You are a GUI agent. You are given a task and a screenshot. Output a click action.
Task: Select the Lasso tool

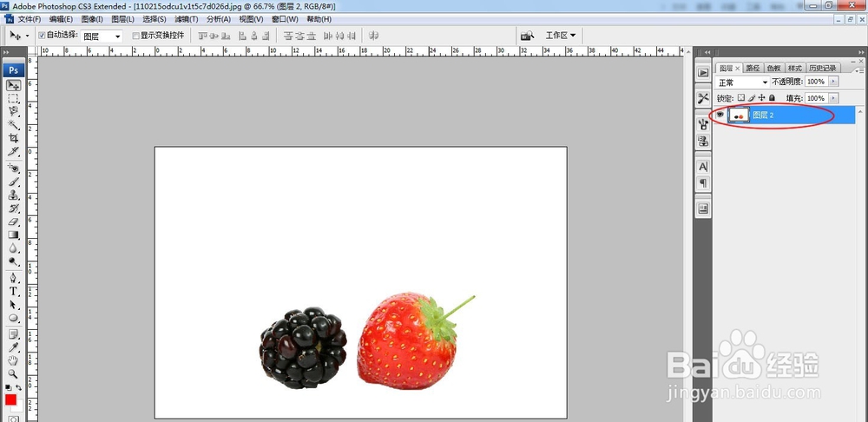13,111
